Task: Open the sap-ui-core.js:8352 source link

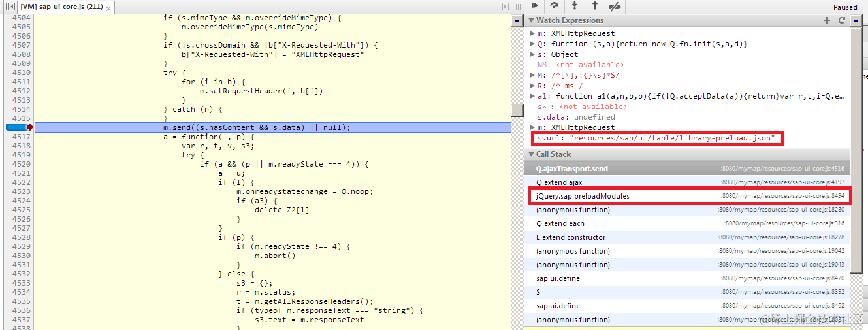Action: (784, 292)
